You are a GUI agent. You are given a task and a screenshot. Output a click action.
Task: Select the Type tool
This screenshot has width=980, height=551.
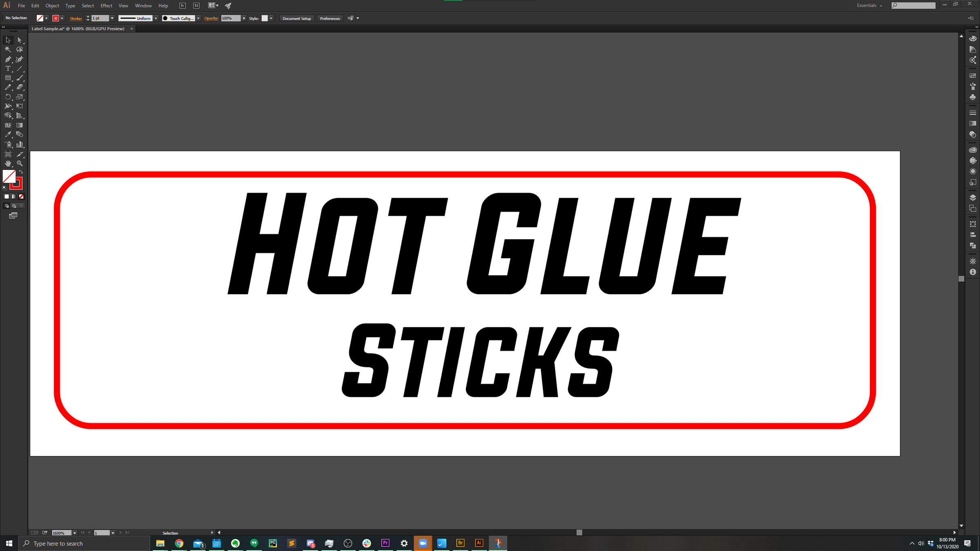8,69
